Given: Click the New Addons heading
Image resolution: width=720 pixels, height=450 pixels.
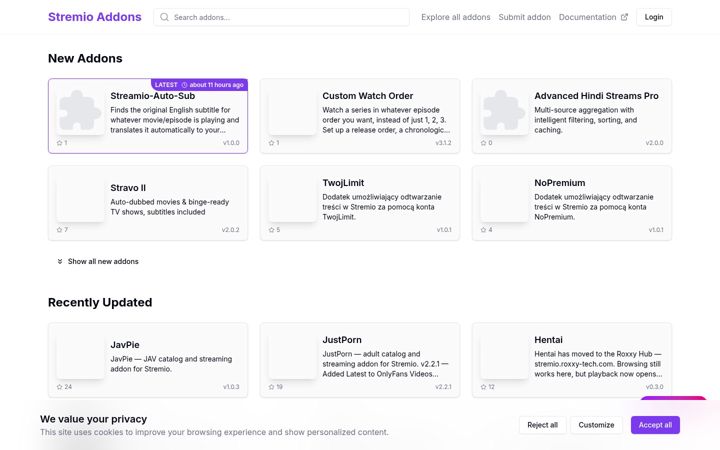Looking at the screenshot, I should point(85,58).
